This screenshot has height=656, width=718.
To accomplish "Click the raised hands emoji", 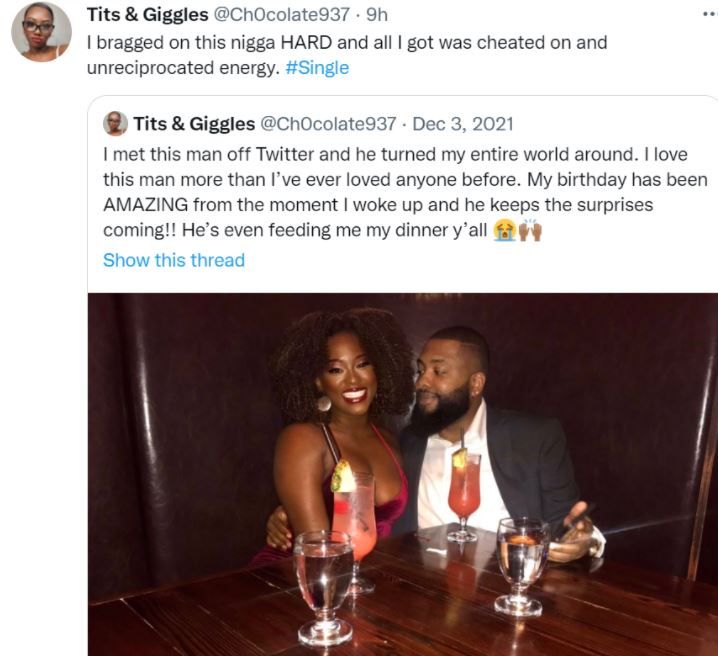I will pyautogui.click(x=529, y=231).
